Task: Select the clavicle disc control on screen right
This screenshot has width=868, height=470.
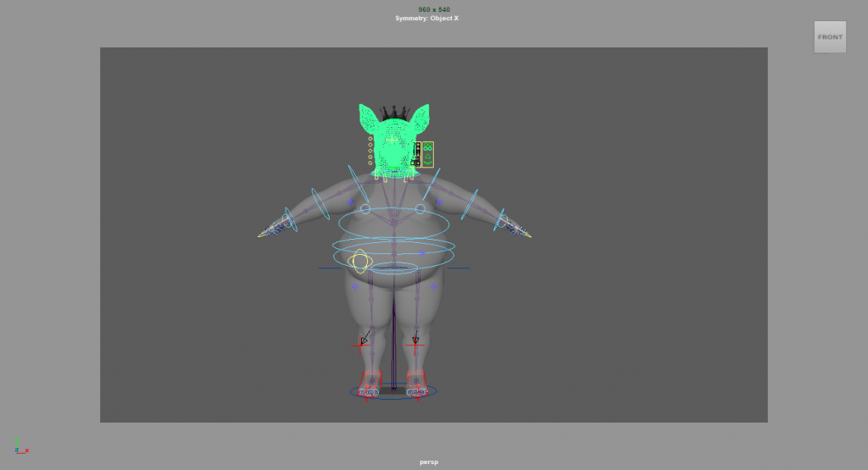Action: click(431, 184)
